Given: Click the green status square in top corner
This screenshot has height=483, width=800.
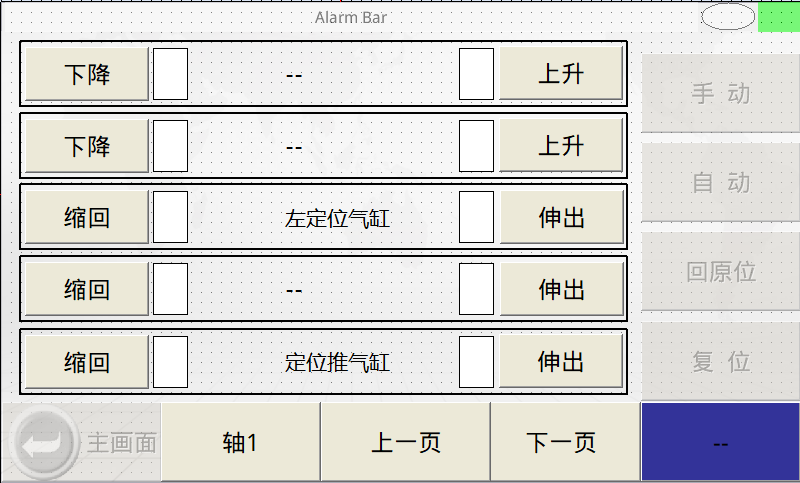Looking at the screenshot, I should pos(778,16).
